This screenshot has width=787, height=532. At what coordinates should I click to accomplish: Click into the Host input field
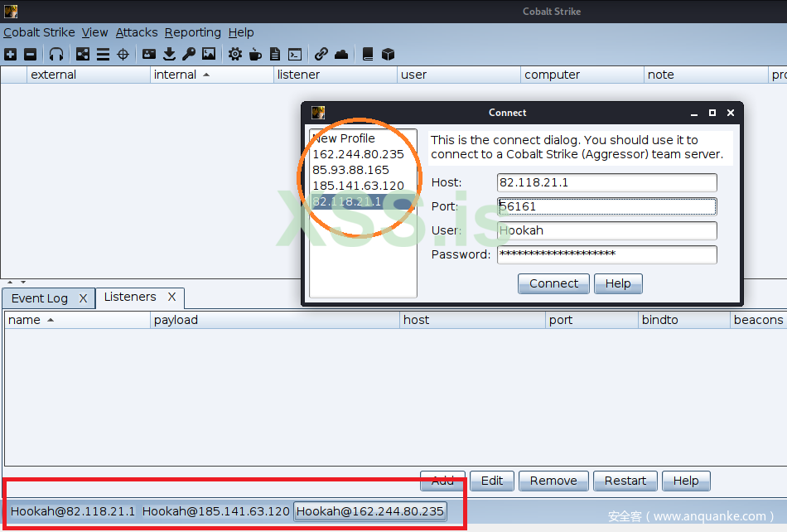coord(606,182)
